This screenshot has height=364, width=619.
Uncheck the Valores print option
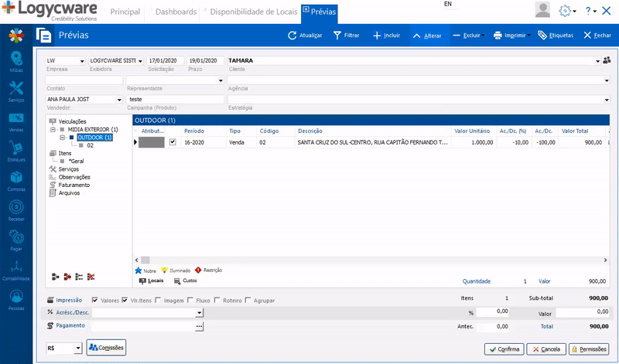[95, 300]
